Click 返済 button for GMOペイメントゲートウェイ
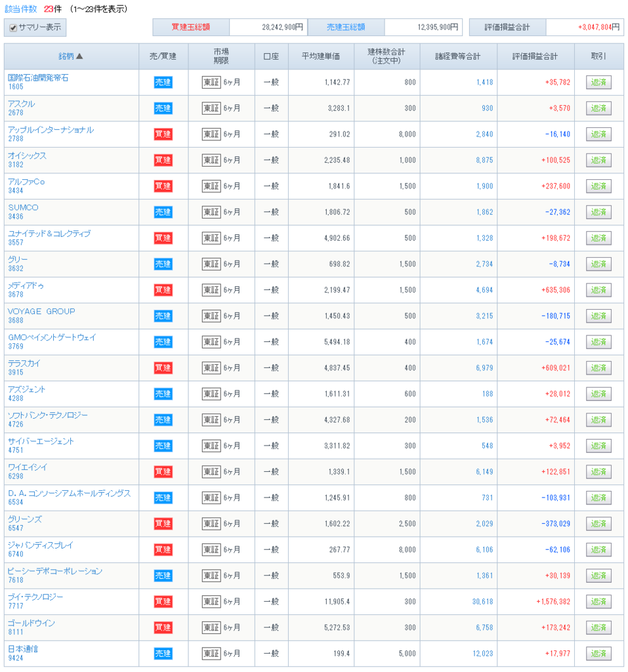This screenshot has height=672, width=628. pyautogui.click(x=598, y=342)
